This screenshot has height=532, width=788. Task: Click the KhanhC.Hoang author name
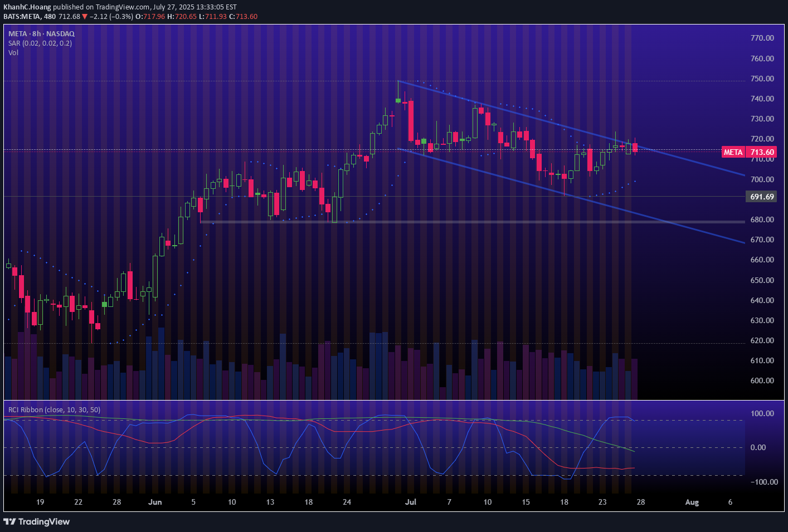pos(27,7)
